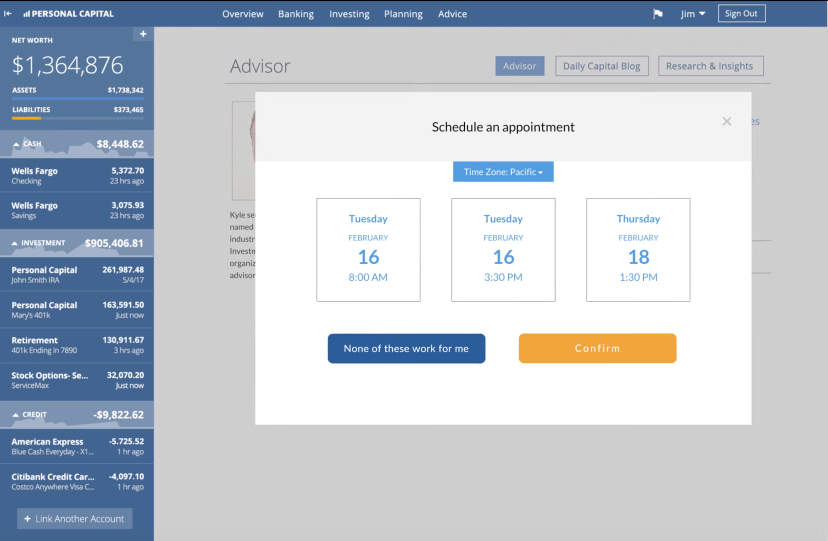Image resolution: width=828 pixels, height=541 pixels.
Task: Open Personal Capital Mary's 401k account
Action: [77, 310]
